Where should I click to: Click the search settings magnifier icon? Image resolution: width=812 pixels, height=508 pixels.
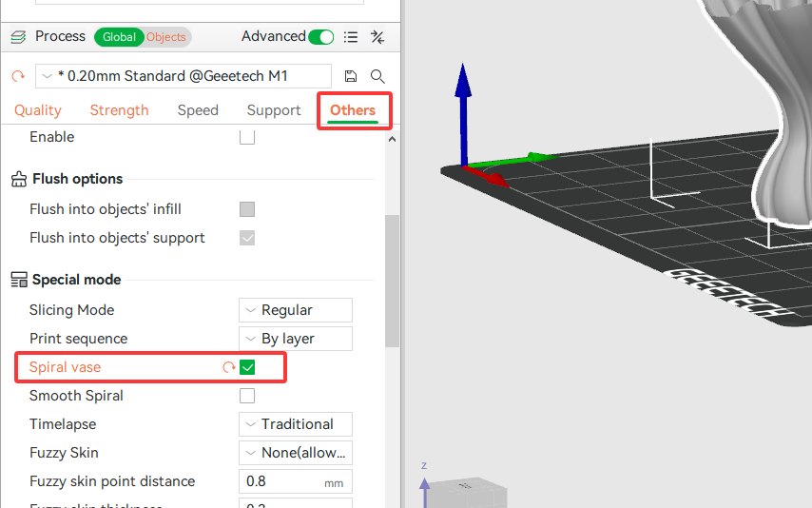click(x=377, y=76)
